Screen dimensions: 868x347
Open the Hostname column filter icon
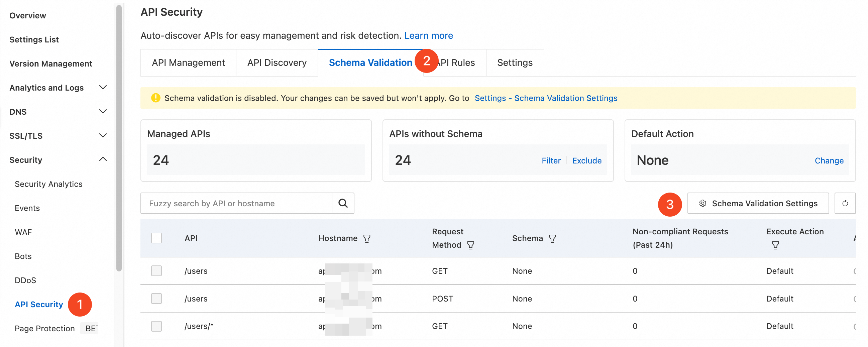(366, 238)
